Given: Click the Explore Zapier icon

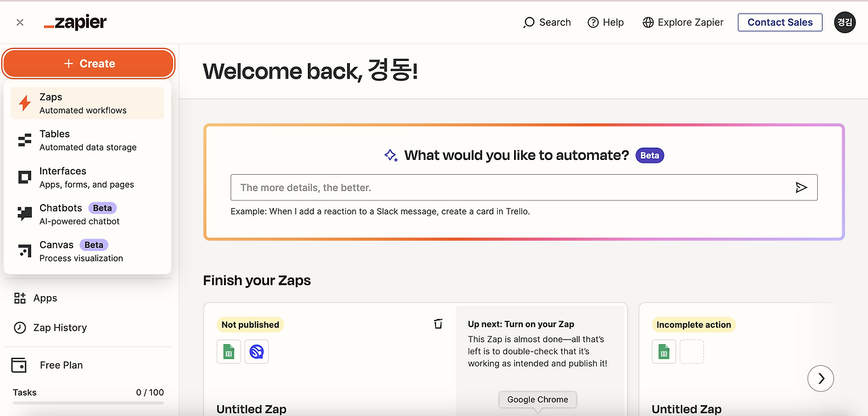Looking at the screenshot, I should click(x=649, y=22).
